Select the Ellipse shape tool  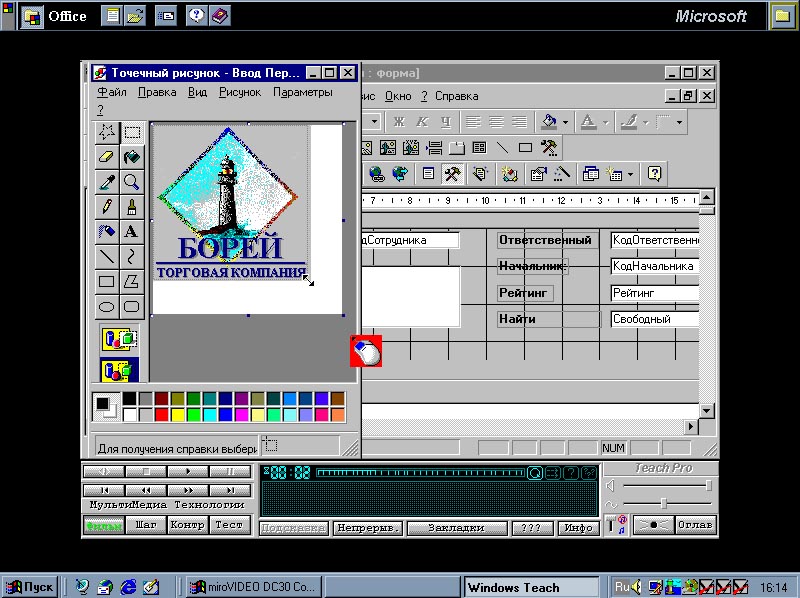coord(107,307)
